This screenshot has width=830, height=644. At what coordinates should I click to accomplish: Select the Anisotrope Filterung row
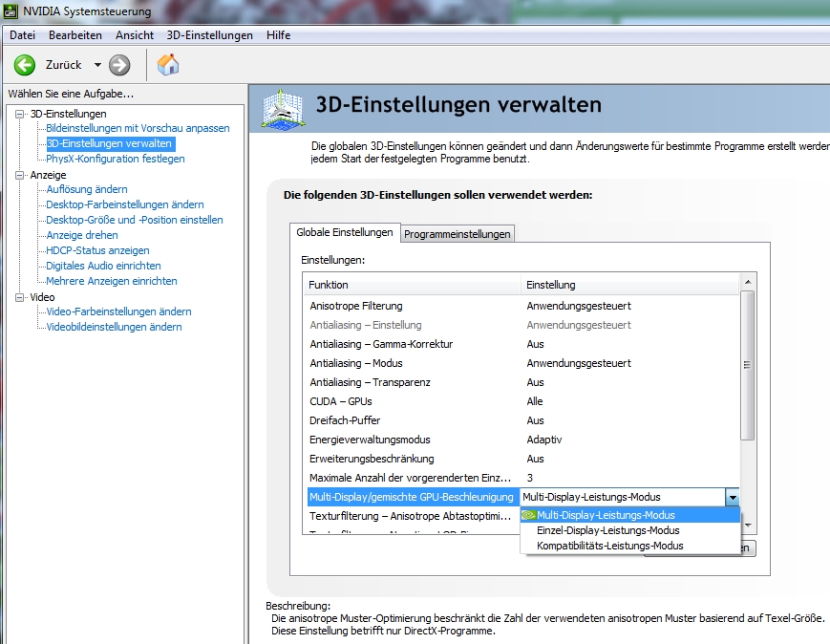pos(521,306)
